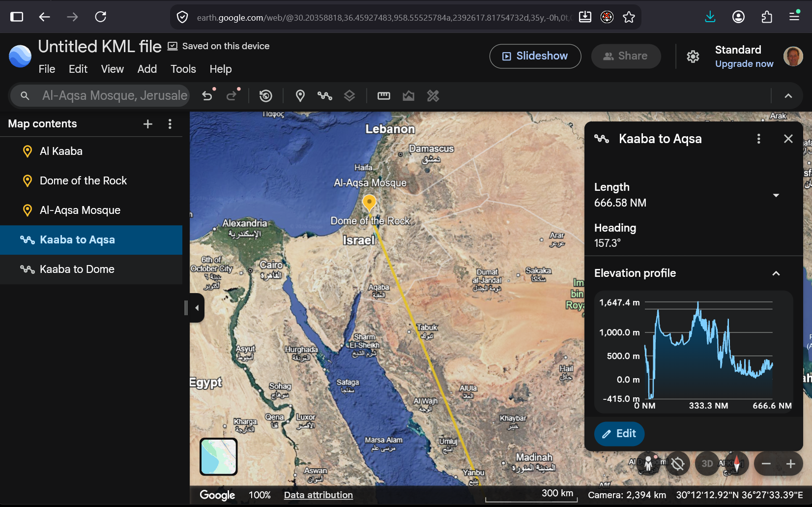Open browser downloads arrow icon

(710, 17)
